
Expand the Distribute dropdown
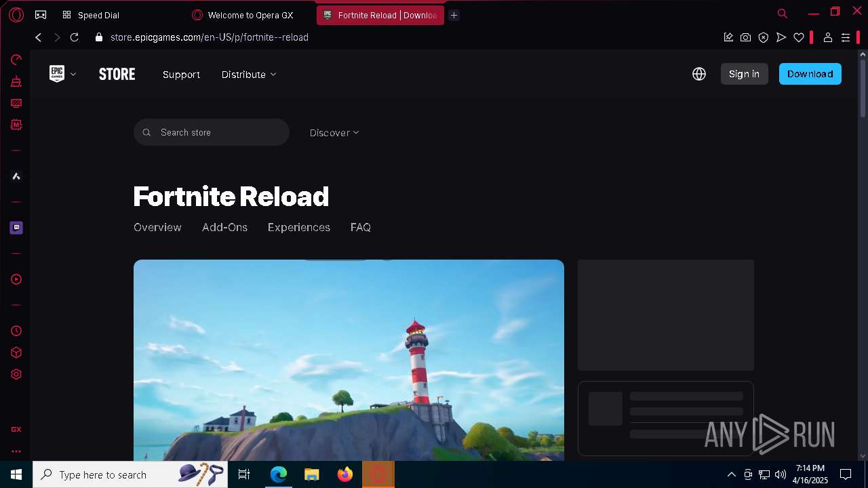tap(249, 75)
